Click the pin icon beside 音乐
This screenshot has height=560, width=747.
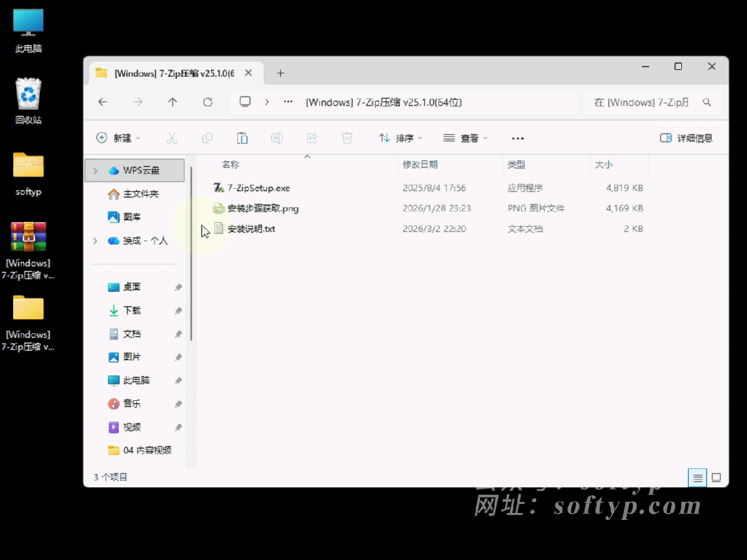click(x=178, y=404)
